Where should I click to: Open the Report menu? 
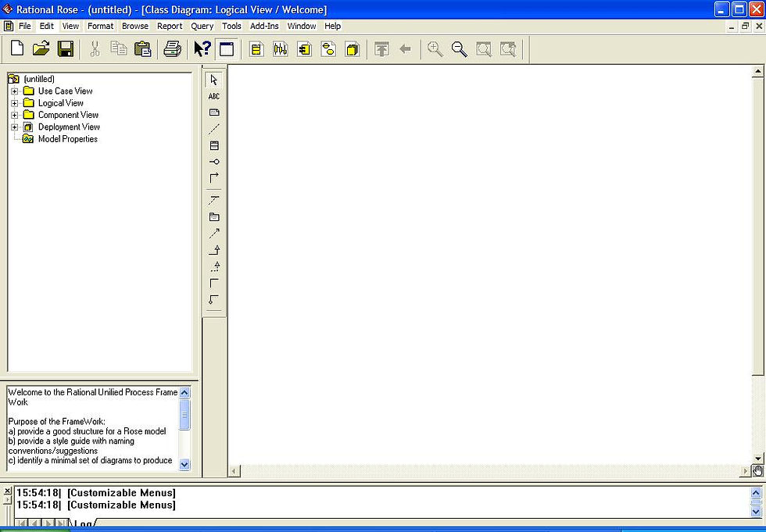[170, 27]
